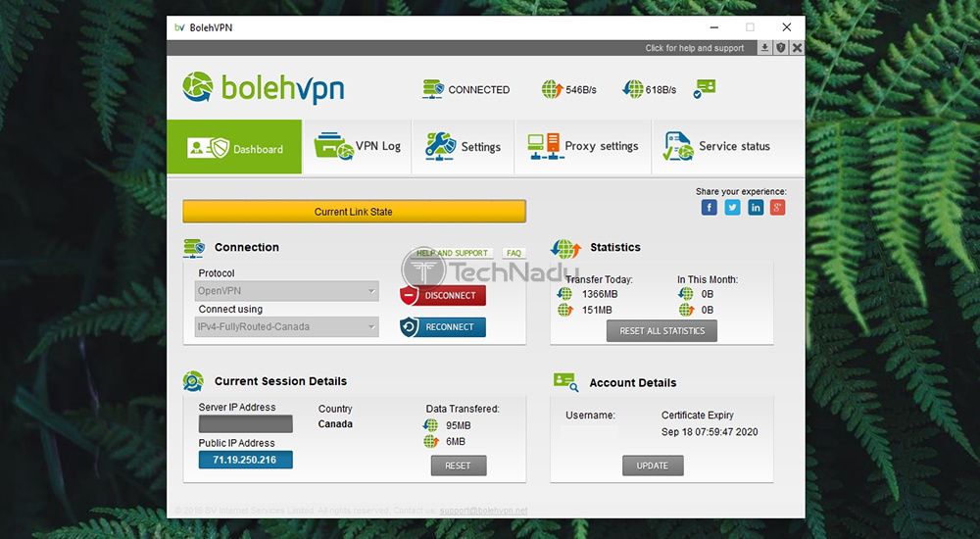Click the Username value field

tap(589, 431)
